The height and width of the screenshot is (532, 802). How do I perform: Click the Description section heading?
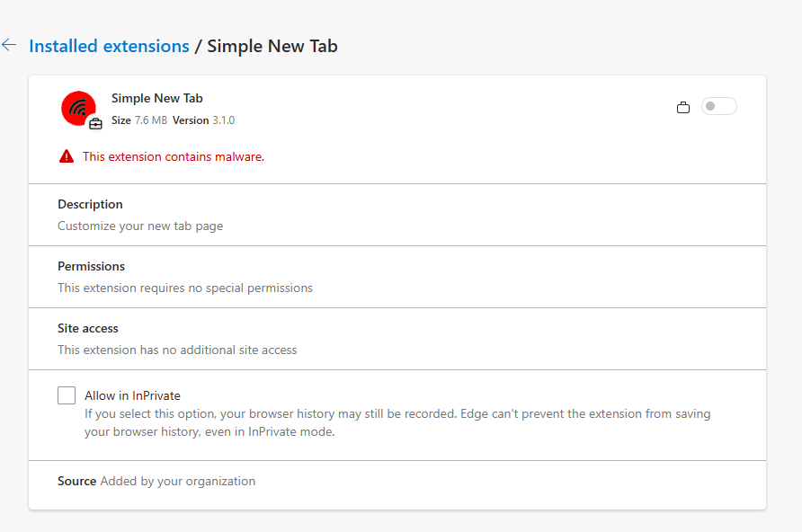coord(90,204)
